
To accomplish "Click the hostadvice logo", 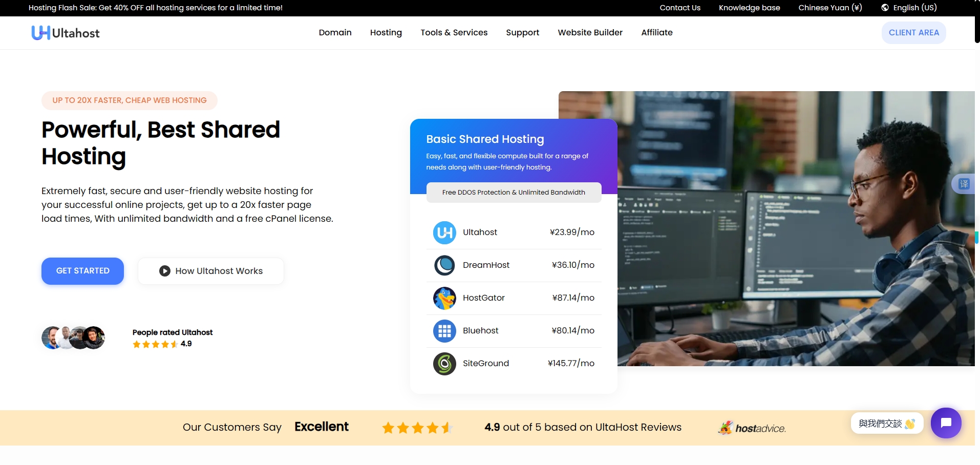I will pos(752,428).
